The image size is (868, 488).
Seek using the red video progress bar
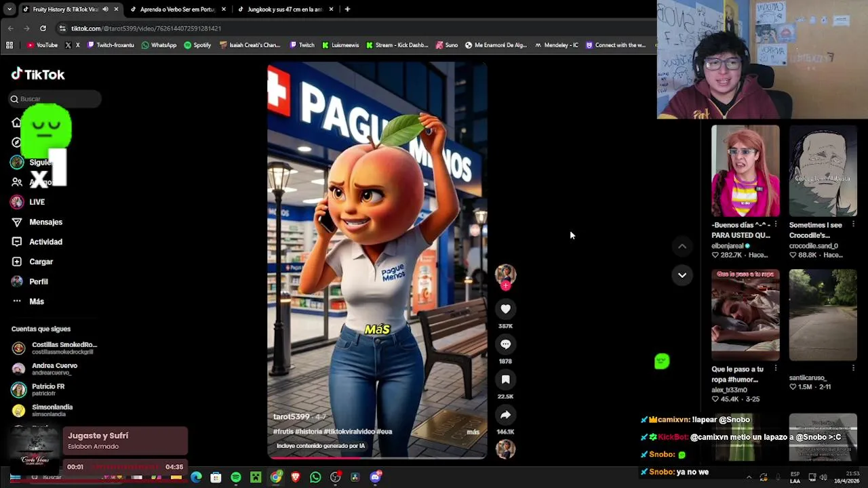376,457
